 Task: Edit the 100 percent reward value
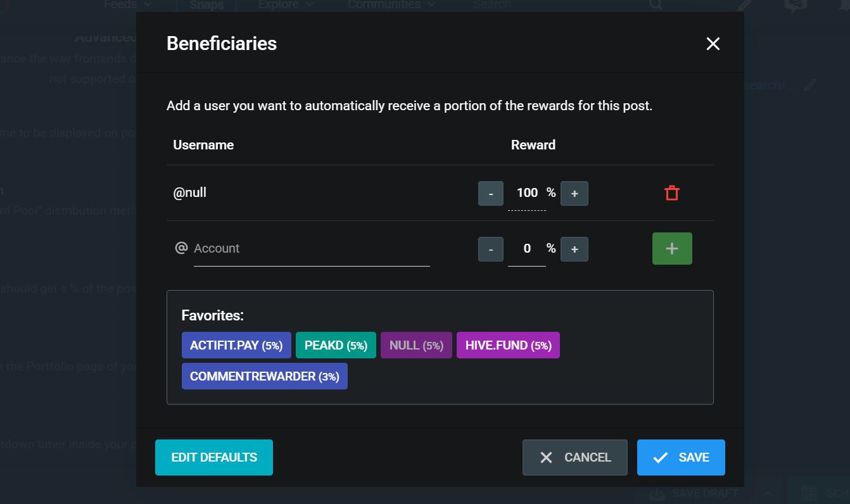coord(526,193)
